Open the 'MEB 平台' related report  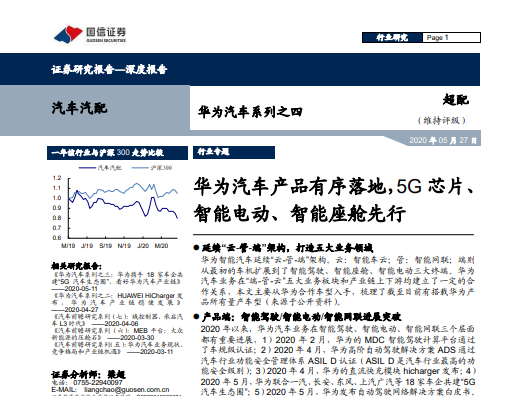pos(117,334)
